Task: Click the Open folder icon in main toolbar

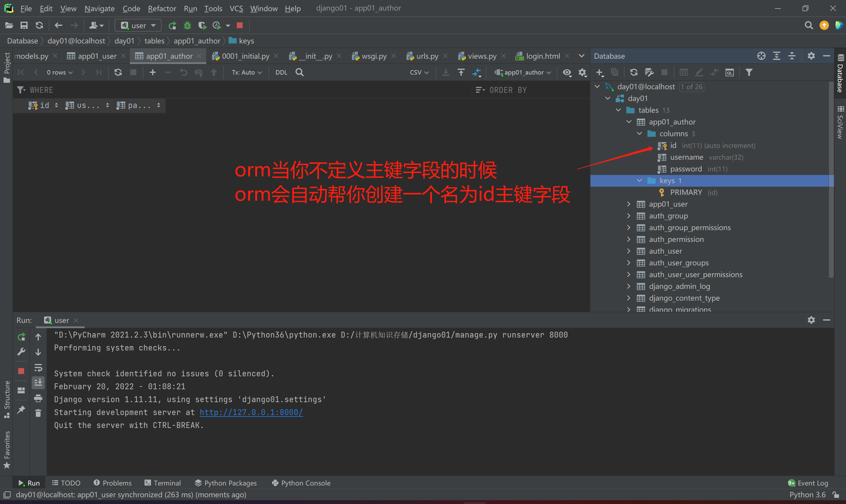Action: [9, 26]
